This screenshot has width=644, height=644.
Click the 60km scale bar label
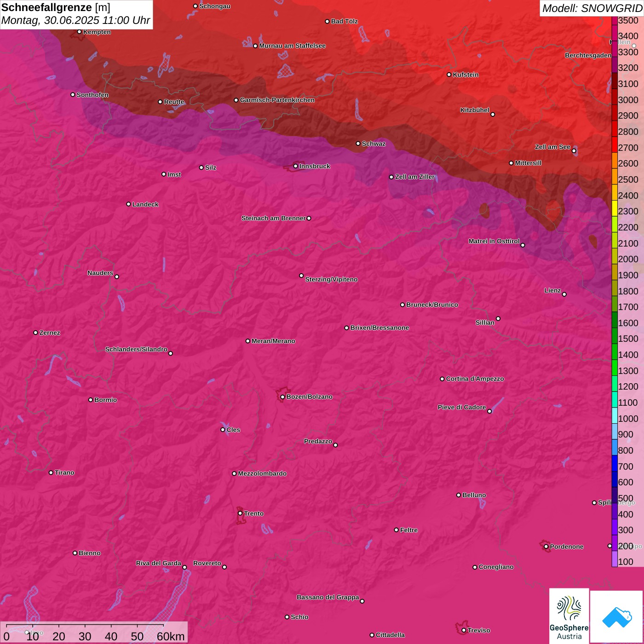171,636
